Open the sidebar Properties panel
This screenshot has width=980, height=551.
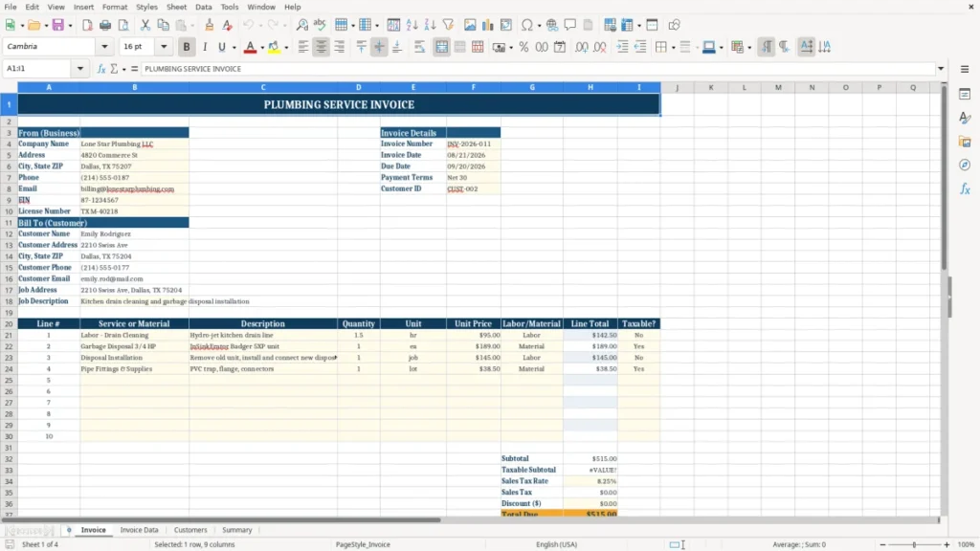click(965, 94)
